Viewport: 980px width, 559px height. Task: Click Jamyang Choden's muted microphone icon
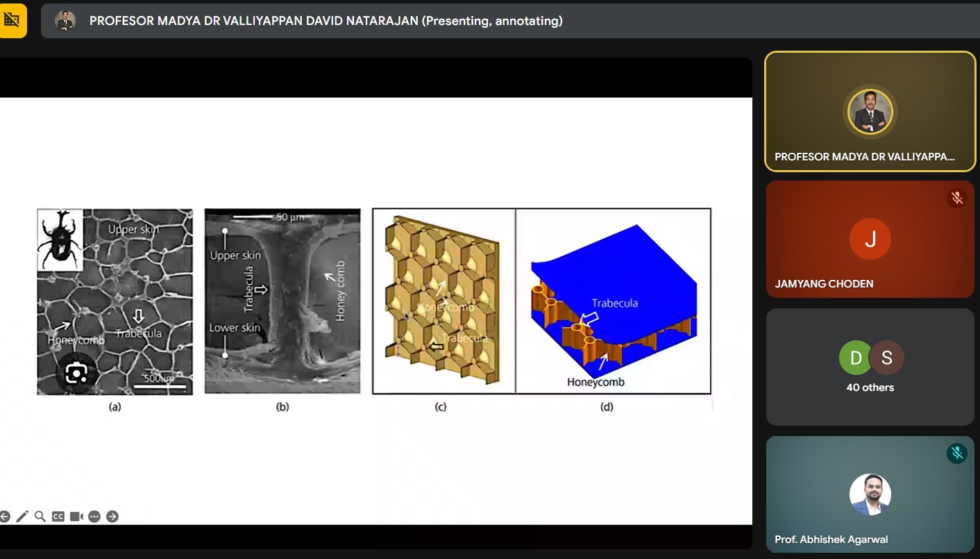point(957,198)
